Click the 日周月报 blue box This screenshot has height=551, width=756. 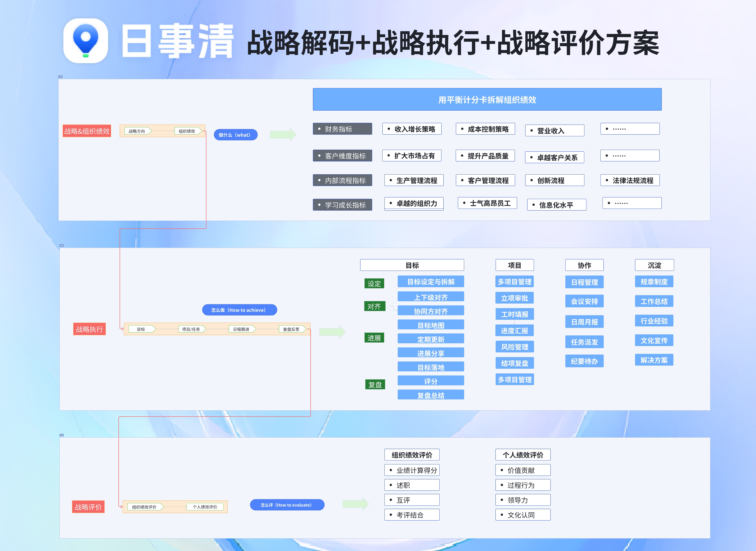(x=584, y=322)
